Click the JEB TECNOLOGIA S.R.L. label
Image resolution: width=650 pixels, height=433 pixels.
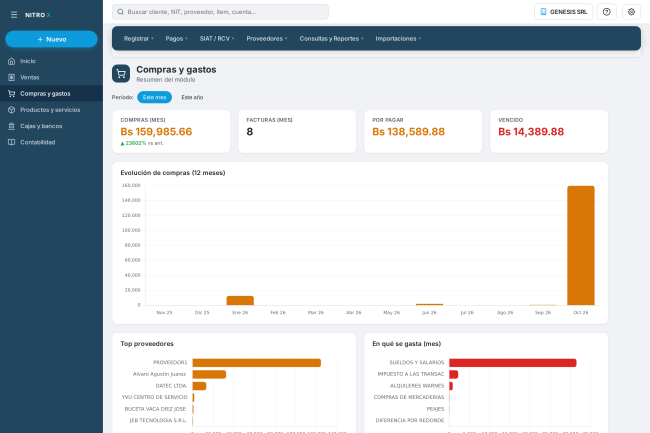(158, 421)
